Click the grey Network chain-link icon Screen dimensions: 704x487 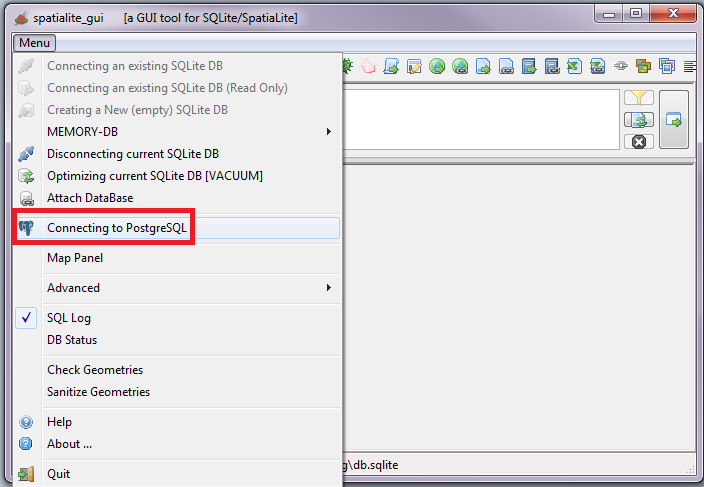621,66
